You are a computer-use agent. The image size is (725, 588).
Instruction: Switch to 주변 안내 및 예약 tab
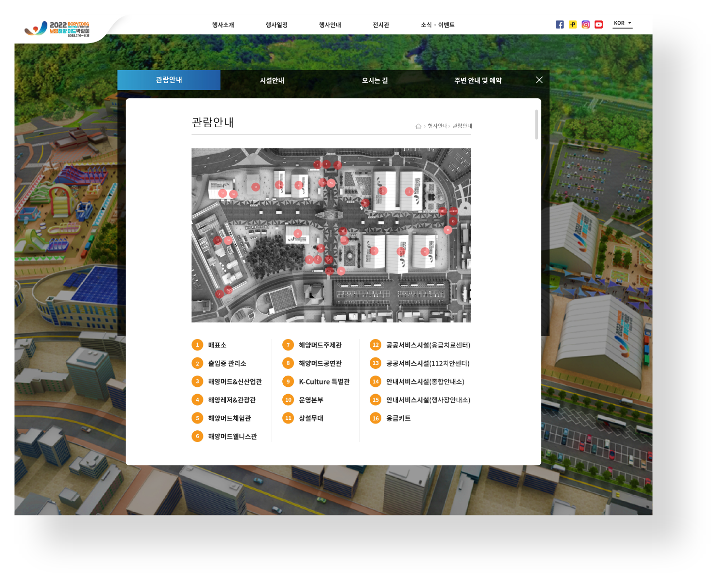coord(478,80)
